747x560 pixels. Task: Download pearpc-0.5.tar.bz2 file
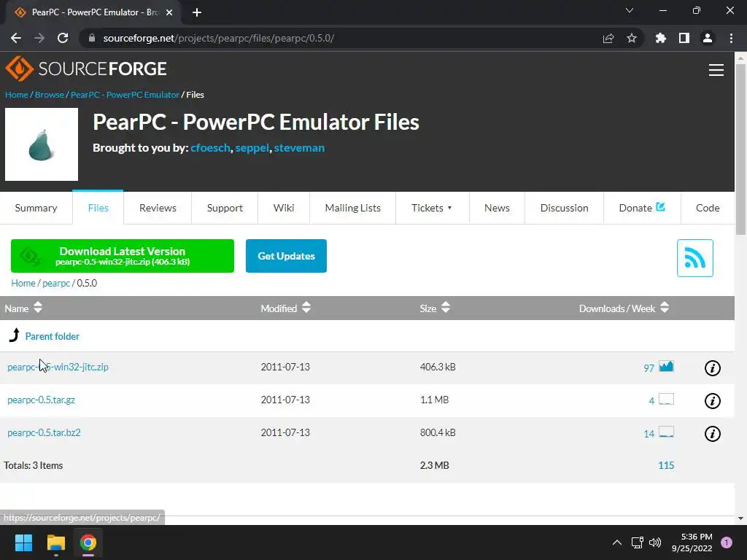coord(44,433)
